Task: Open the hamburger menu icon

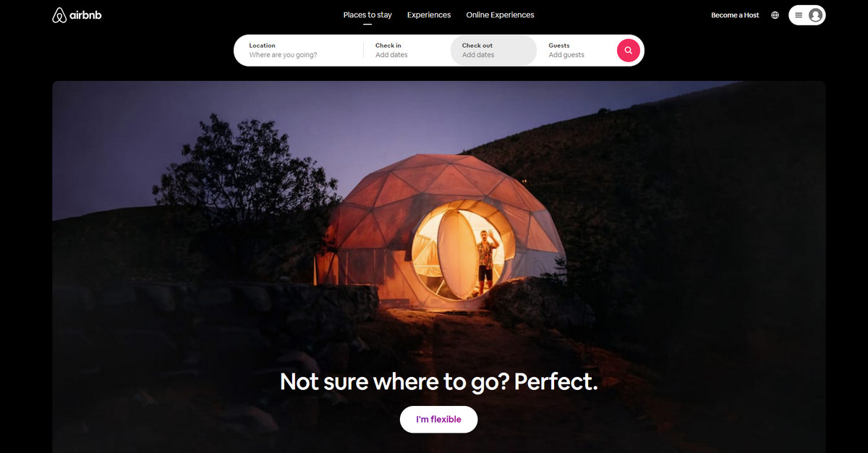Action: click(799, 15)
